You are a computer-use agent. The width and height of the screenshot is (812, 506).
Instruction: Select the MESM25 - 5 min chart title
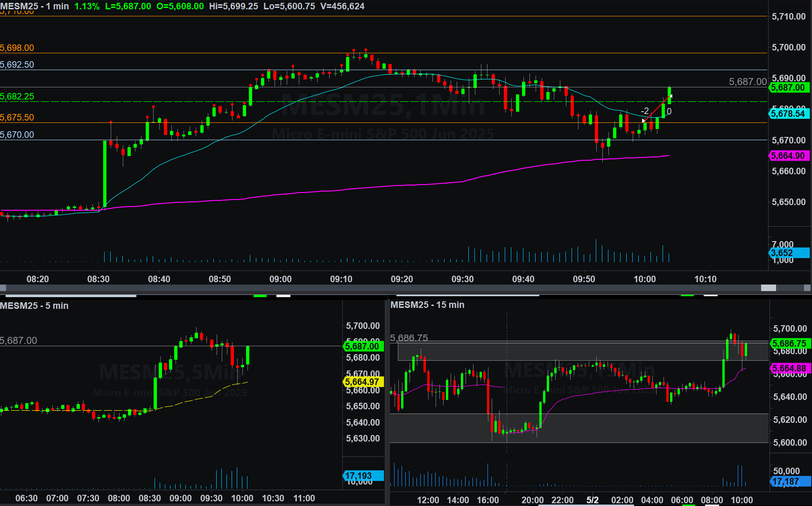click(35, 306)
